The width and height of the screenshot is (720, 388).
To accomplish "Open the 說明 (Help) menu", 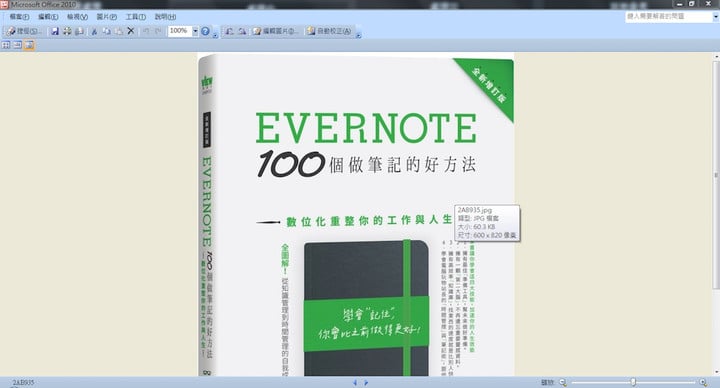I will pos(165,17).
